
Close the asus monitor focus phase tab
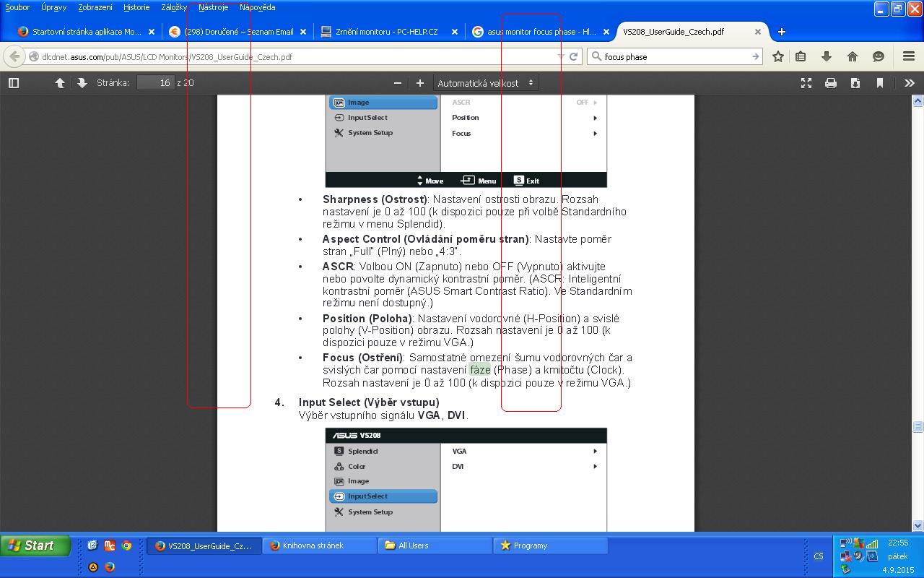click(606, 32)
